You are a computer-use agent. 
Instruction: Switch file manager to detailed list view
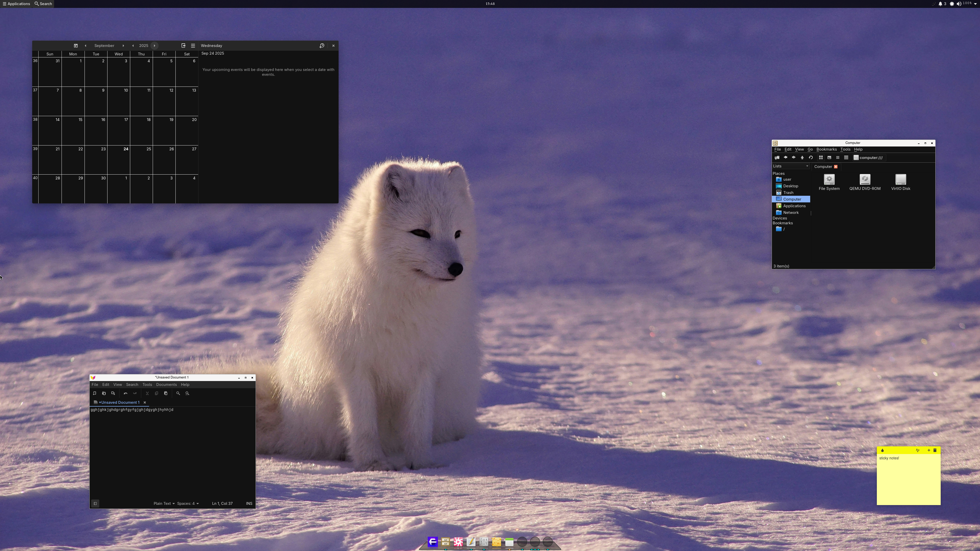point(846,157)
